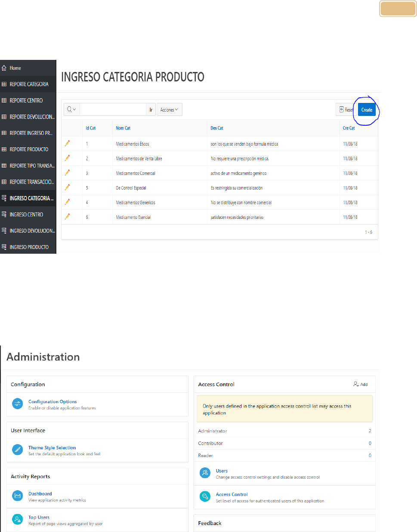The height and width of the screenshot is (532, 417).
Task: Open REPORTE INGRESO PR... menu entry
Action: tap(28, 133)
